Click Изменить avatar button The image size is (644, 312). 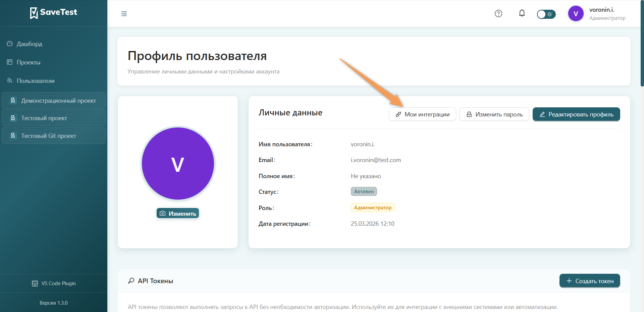[178, 213]
